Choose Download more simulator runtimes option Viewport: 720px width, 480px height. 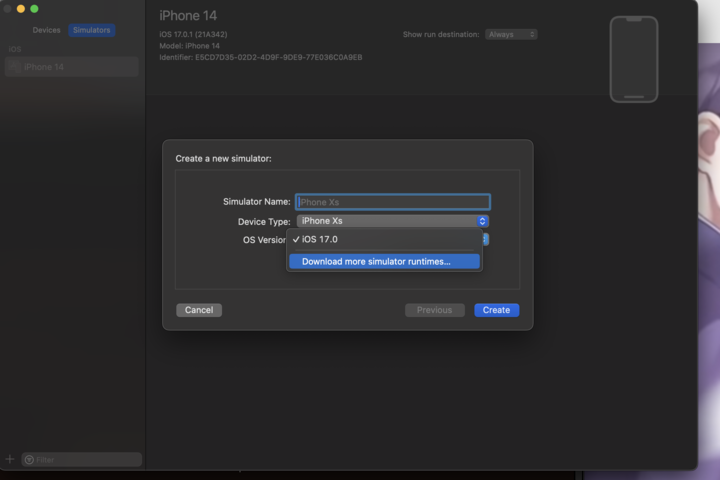[384, 261]
